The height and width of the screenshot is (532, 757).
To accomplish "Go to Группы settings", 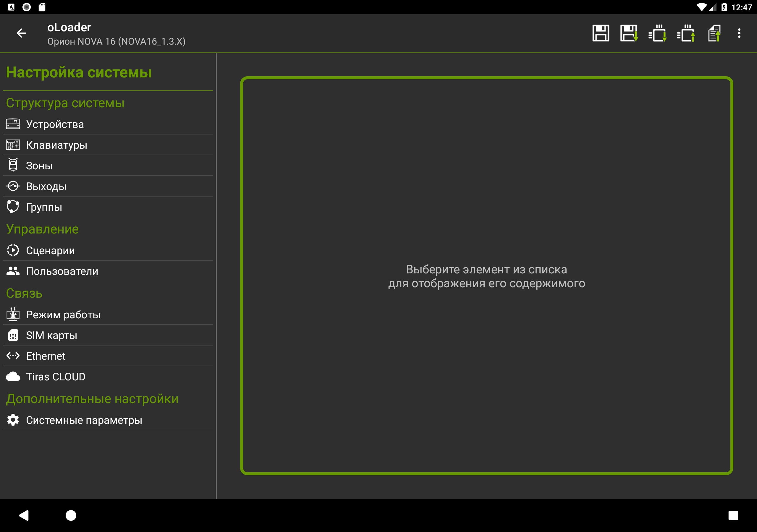I will tap(44, 207).
